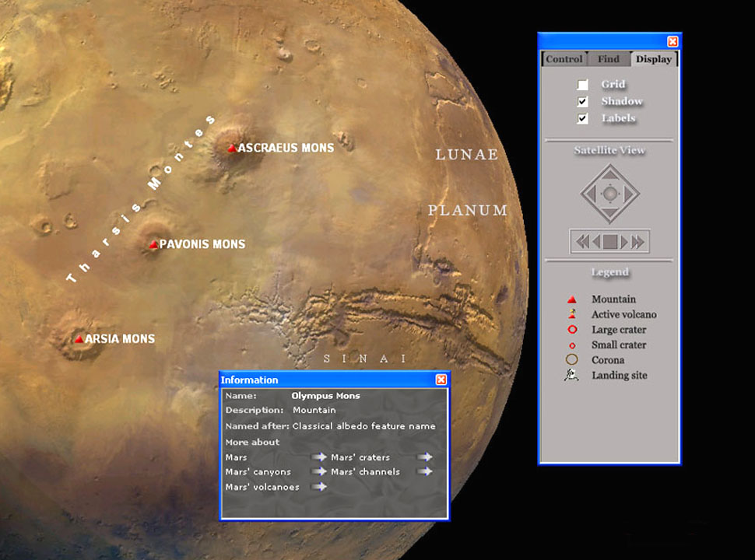Follow the arrow next to Mars' canyons
The width and height of the screenshot is (755, 560).
pyautogui.click(x=320, y=471)
